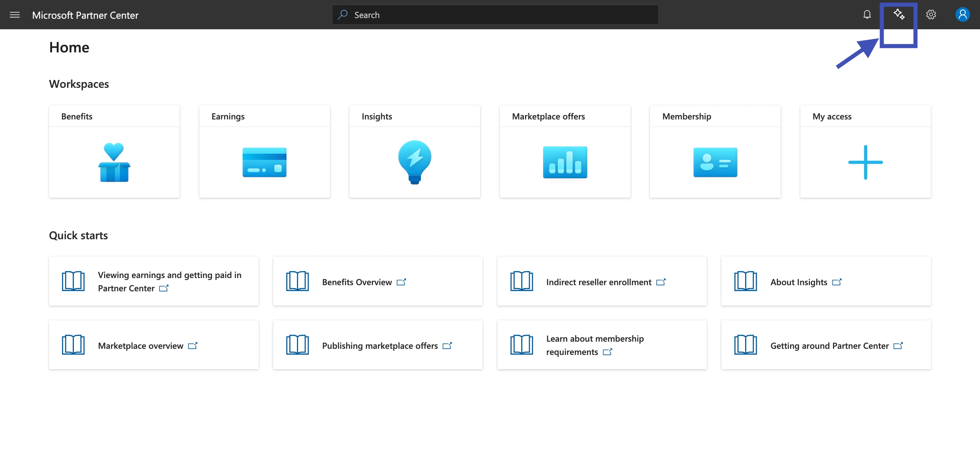Open the Marketplace offers chart icon

point(565,162)
